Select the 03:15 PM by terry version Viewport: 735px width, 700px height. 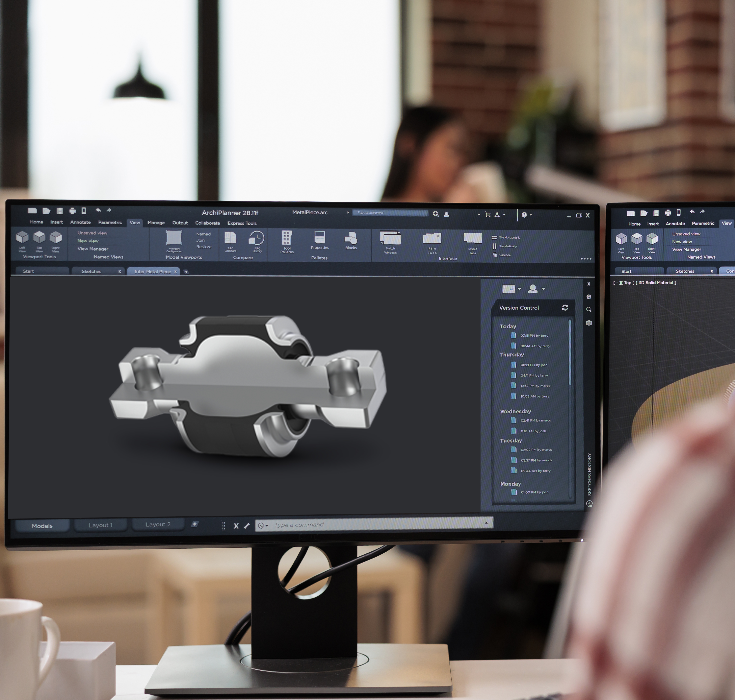(530, 335)
